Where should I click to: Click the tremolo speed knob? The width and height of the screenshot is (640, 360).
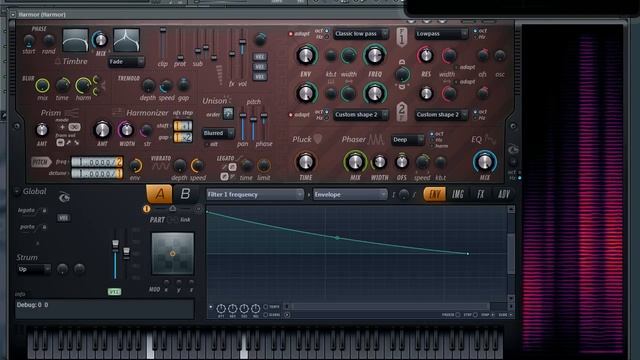point(166,86)
